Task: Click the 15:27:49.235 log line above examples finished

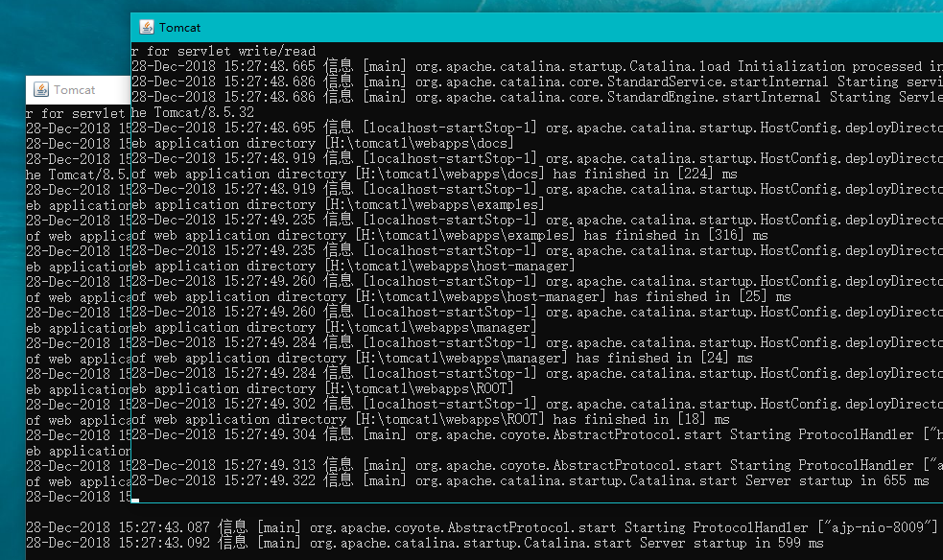Action: (537, 220)
